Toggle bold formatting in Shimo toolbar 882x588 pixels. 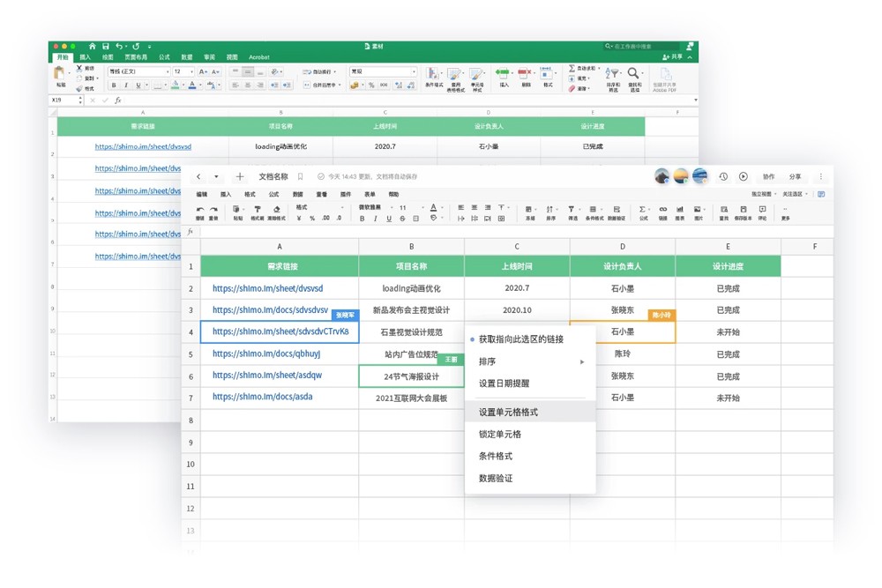[x=362, y=219]
